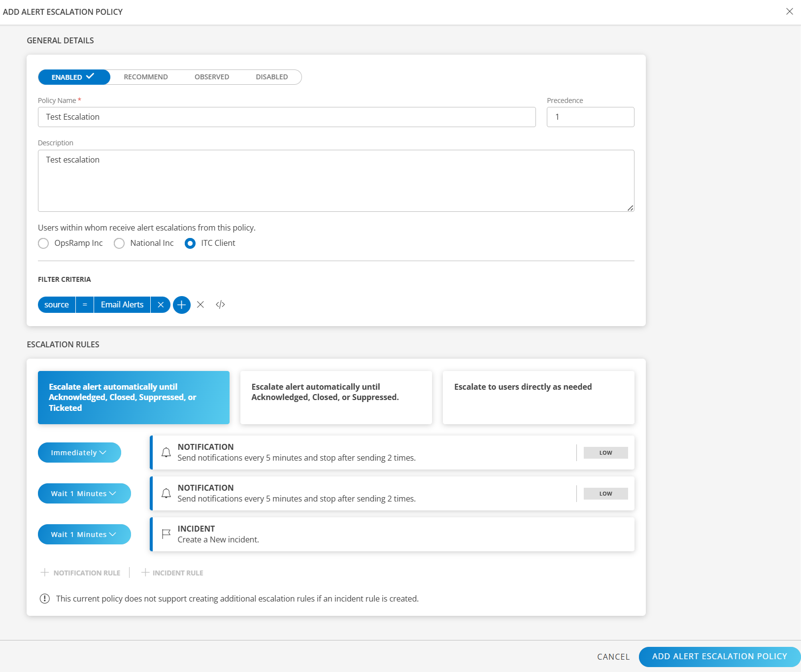
Task: Click the blue plus add filter icon
Action: [181, 305]
